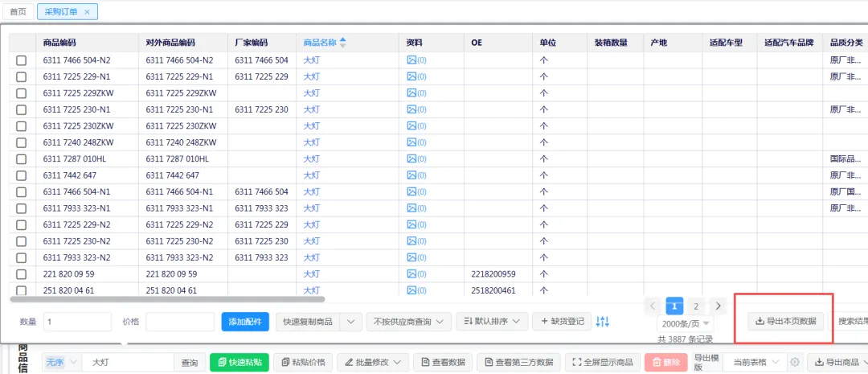Open image attachments for 6311 7287 010HL
The height and width of the screenshot is (374, 868).
[416, 159]
